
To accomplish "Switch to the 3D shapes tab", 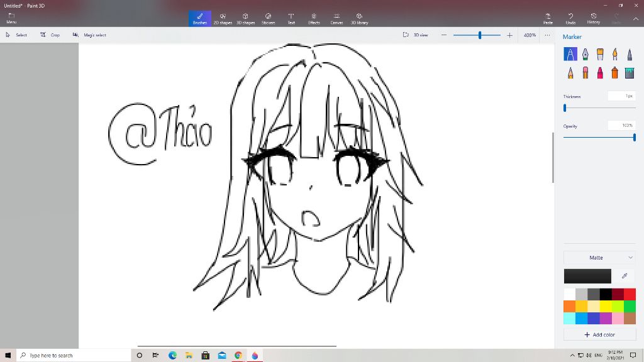I will point(246,18).
